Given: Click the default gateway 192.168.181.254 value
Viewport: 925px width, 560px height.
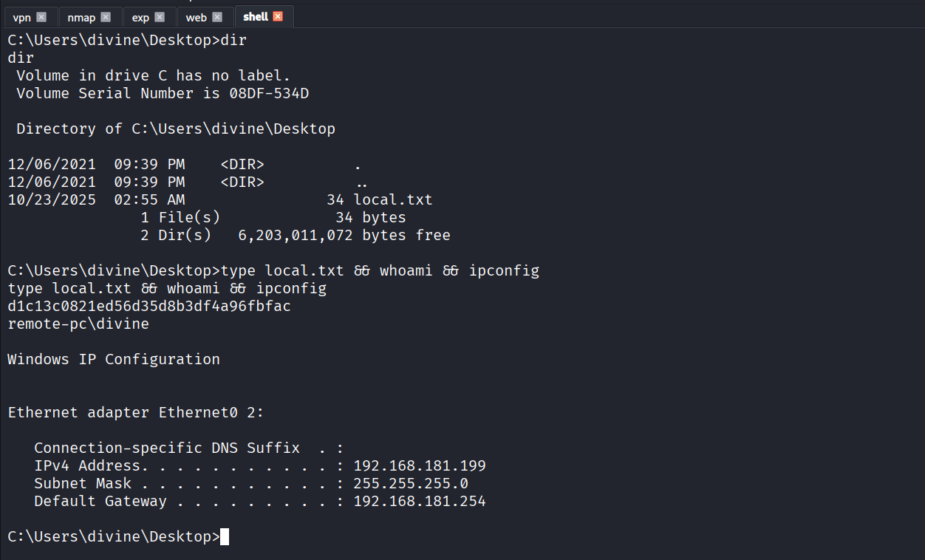Looking at the screenshot, I should click(x=420, y=501).
